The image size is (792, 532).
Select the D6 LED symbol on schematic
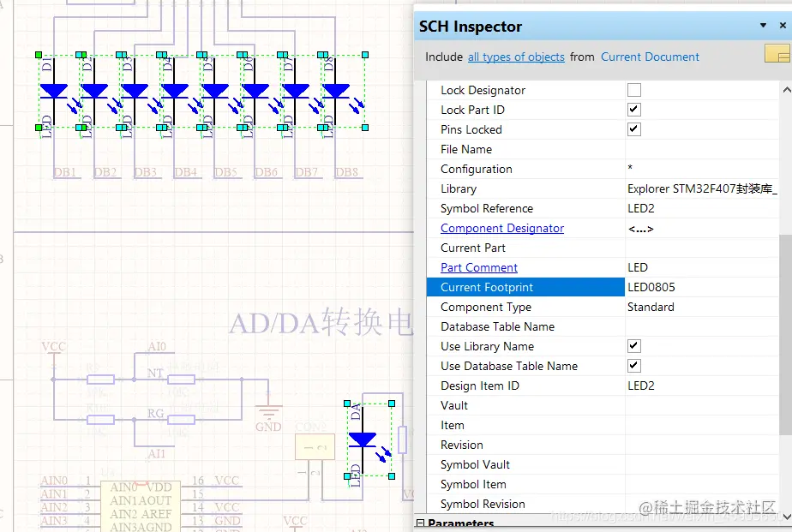(255, 92)
